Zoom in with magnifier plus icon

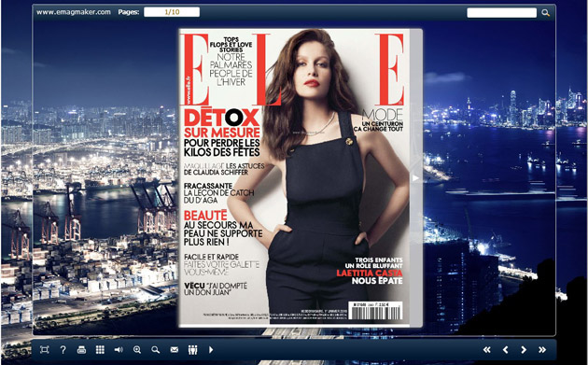pos(137,350)
